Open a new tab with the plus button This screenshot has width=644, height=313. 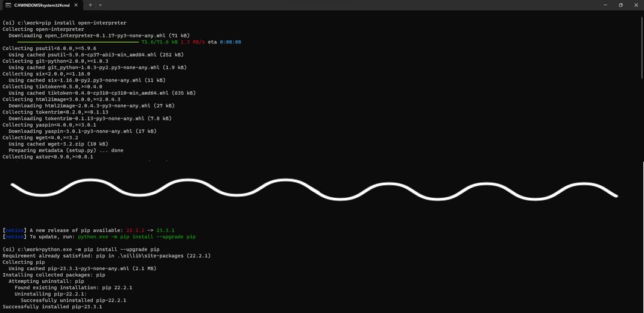(90, 5)
